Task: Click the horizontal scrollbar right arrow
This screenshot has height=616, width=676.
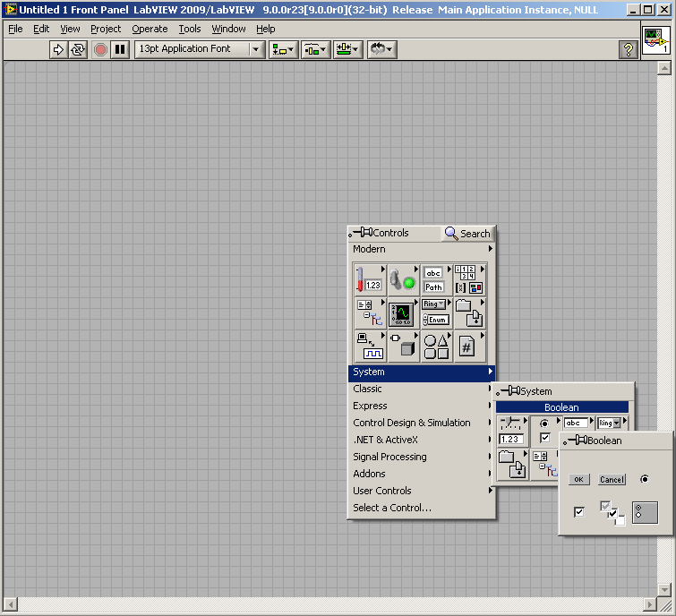Action: (x=650, y=603)
